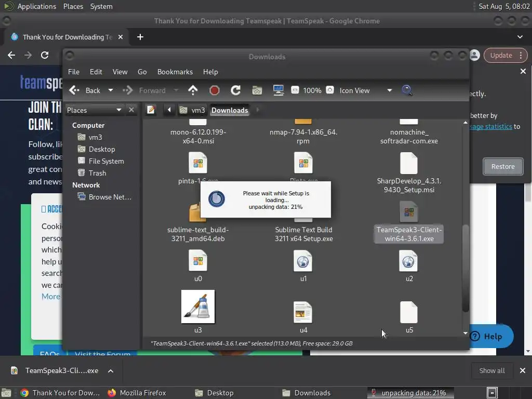
Task: Go back in Chrome browser
Action: pyautogui.click(x=11, y=55)
